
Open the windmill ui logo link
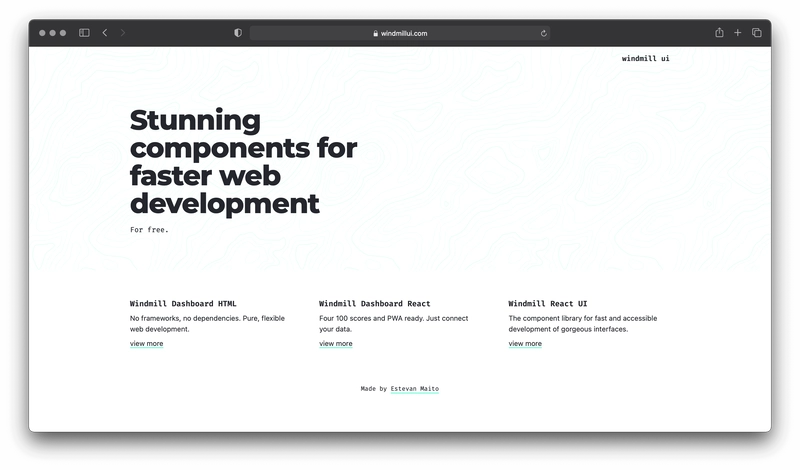[645, 58]
